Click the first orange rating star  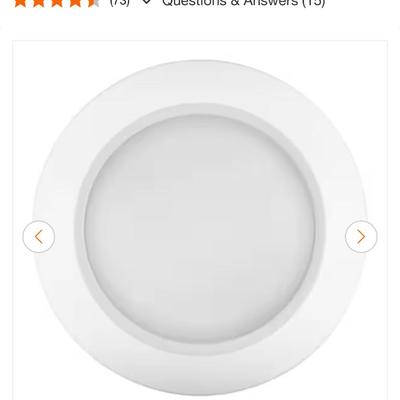[x=21, y=3]
